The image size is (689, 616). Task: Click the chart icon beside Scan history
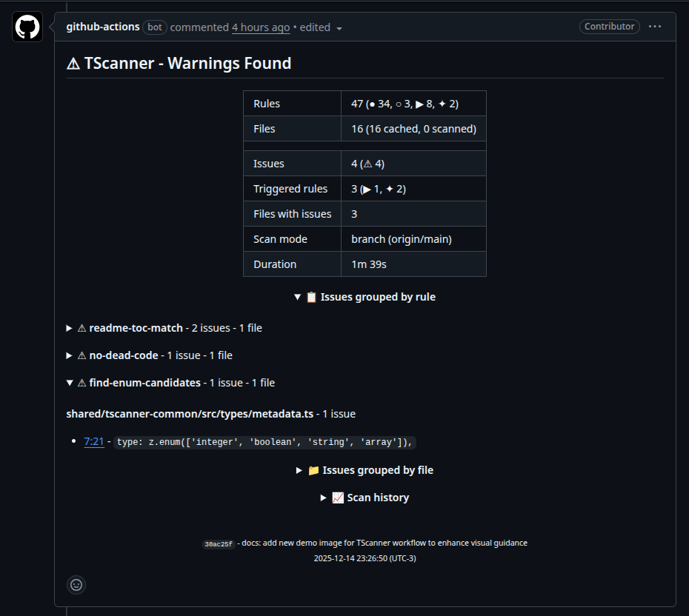(338, 497)
